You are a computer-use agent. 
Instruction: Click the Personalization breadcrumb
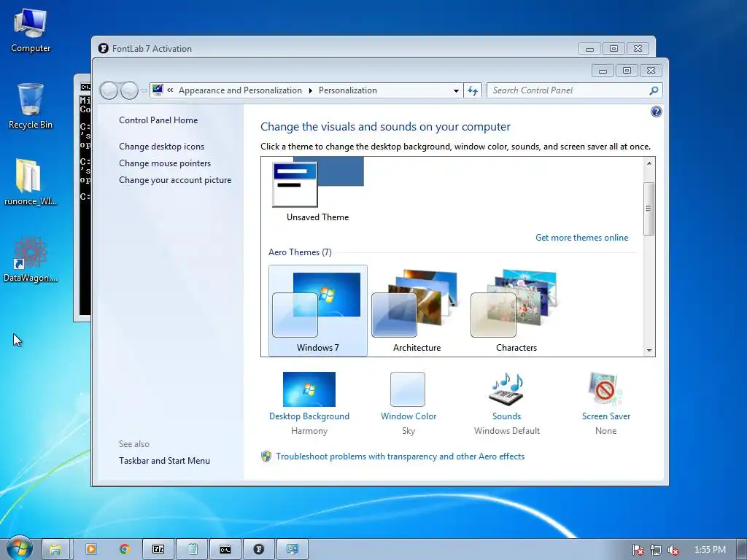tap(348, 90)
